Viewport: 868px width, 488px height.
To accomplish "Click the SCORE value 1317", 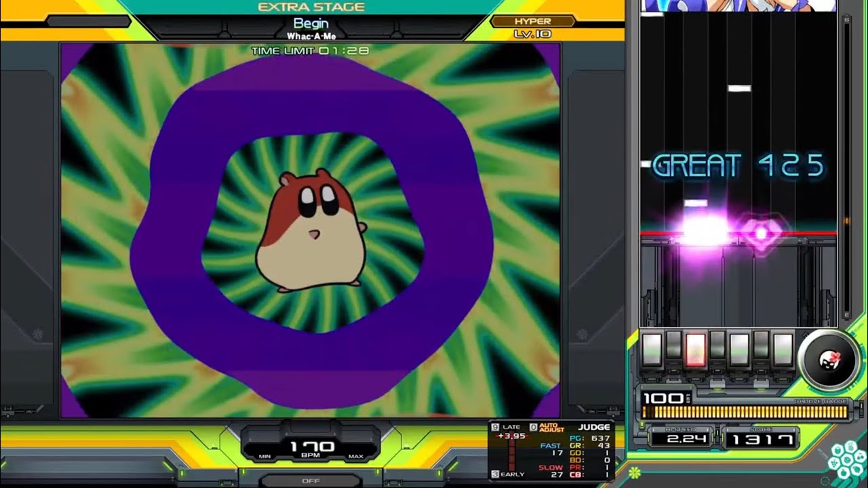I will click(762, 439).
